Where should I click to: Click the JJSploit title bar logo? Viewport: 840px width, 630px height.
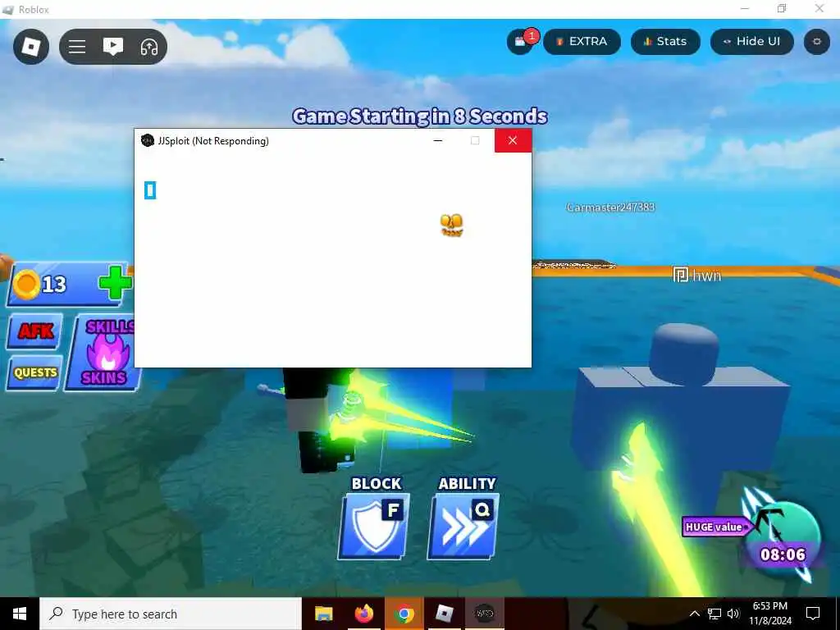pos(148,141)
